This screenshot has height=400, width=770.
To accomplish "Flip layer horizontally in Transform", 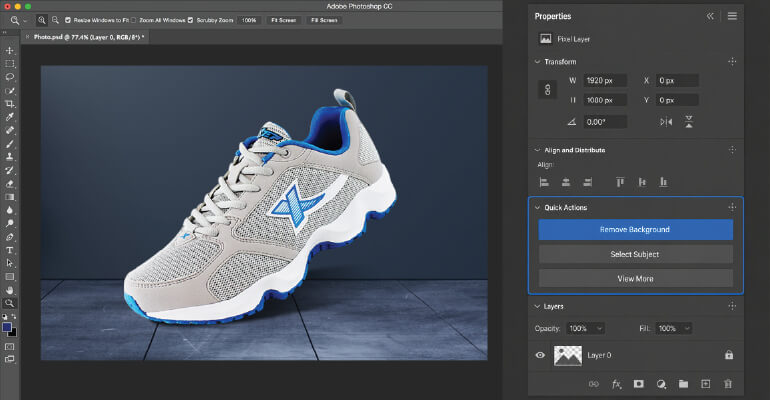I will pyautogui.click(x=666, y=122).
